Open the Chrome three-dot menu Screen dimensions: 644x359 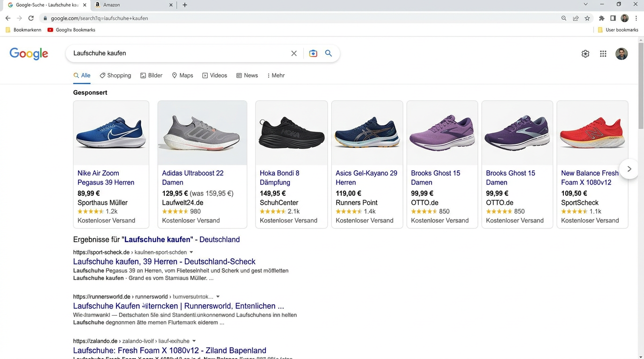tap(636, 18)
